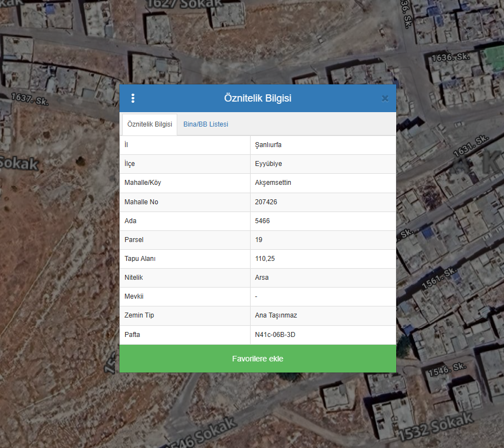Image resolution: width=504 pixels, height=448 pixels.
Task: Select the Eyyübiye district value
Action: pos(268,164)
